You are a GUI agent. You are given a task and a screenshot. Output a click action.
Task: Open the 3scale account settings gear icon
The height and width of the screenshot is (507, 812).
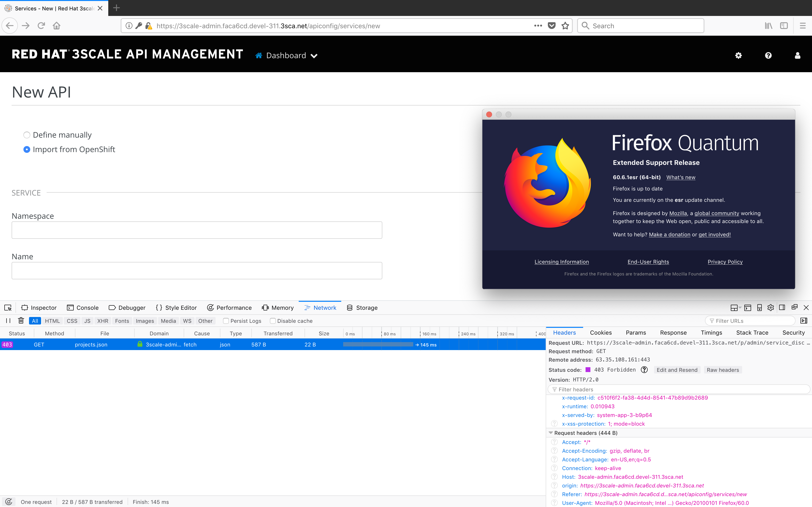[x=739, y=56]
